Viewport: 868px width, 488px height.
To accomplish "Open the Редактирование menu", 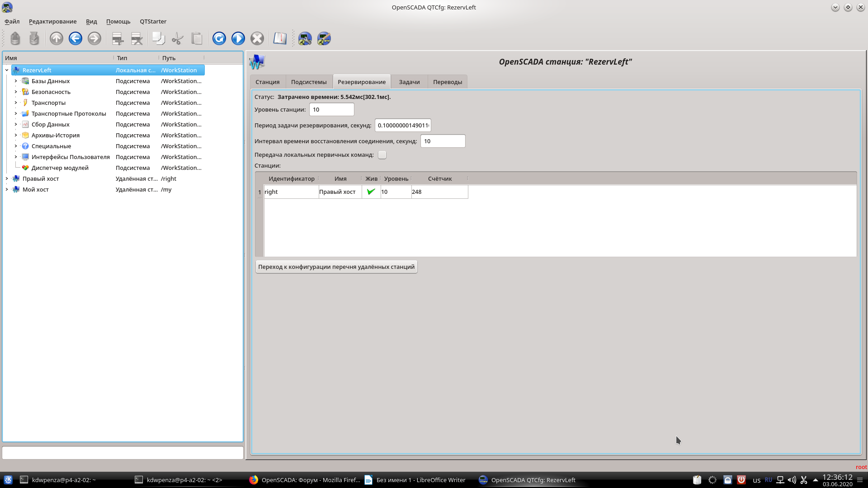I will click(52, 21).
